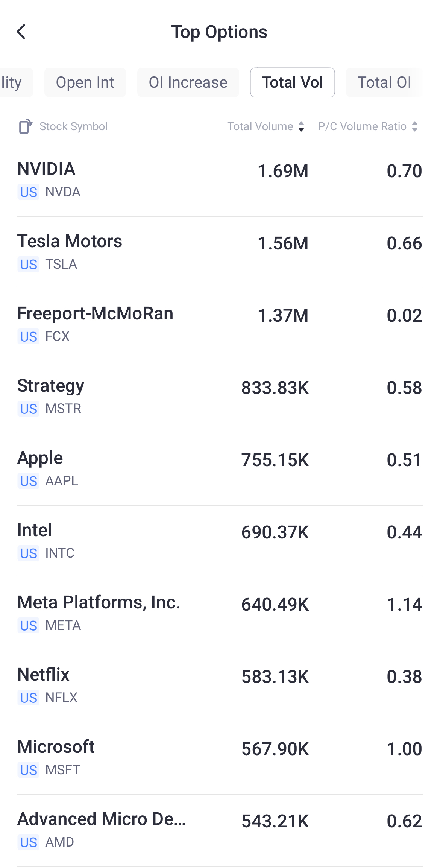Switch to the OI Increase tab
Viewport: 440px width, 868px height.
(x=188, y=82)
